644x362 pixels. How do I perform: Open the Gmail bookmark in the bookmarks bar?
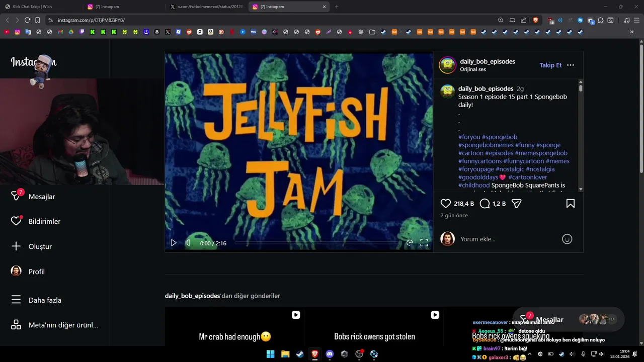coord(60,32)
